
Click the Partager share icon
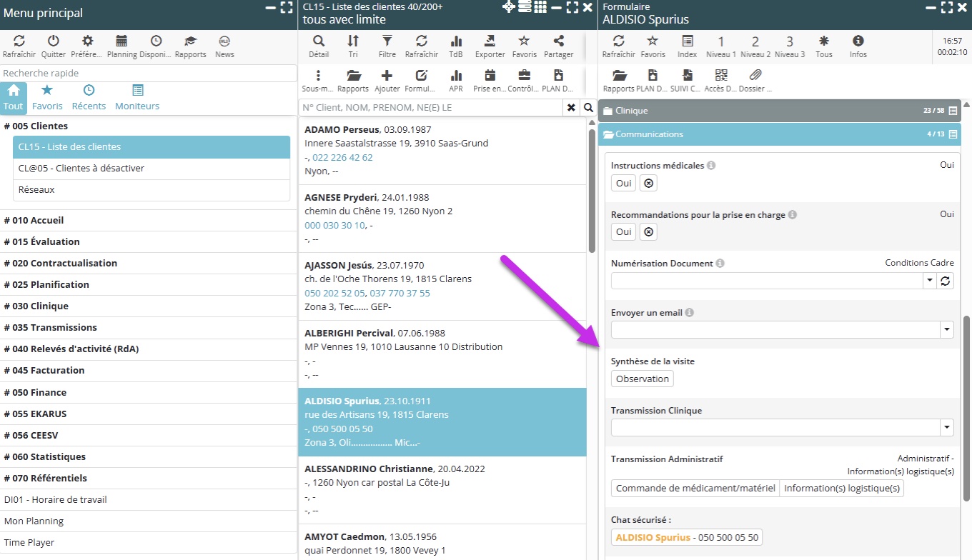(558, 41)
